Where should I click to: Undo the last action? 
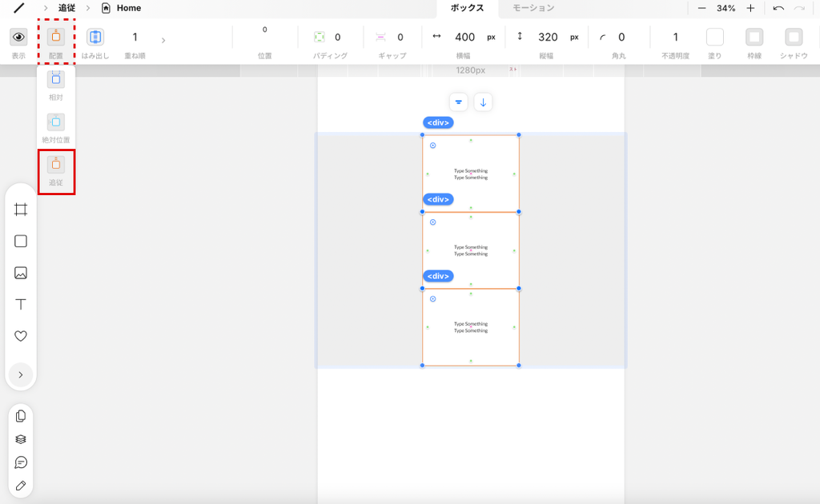tap(778, 8)
